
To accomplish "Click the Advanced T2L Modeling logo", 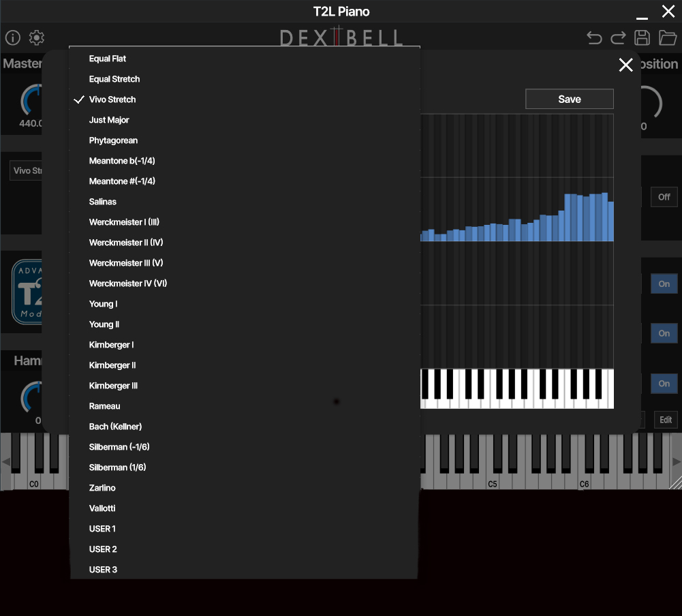I will pos(27,292).
